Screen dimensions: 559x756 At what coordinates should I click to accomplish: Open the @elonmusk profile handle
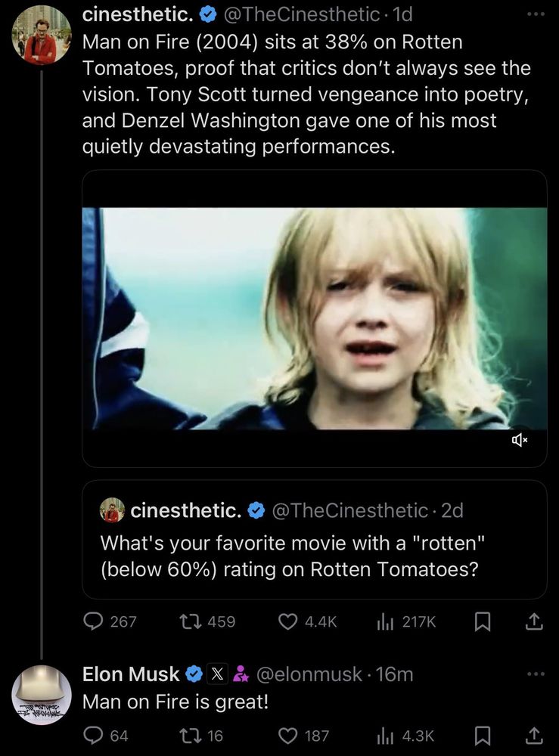(x=312, y=674)
